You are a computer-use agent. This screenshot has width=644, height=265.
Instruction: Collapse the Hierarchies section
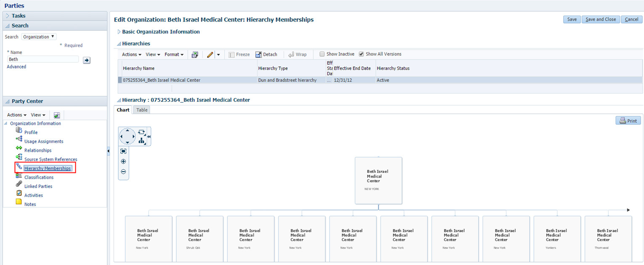(119, 43)
